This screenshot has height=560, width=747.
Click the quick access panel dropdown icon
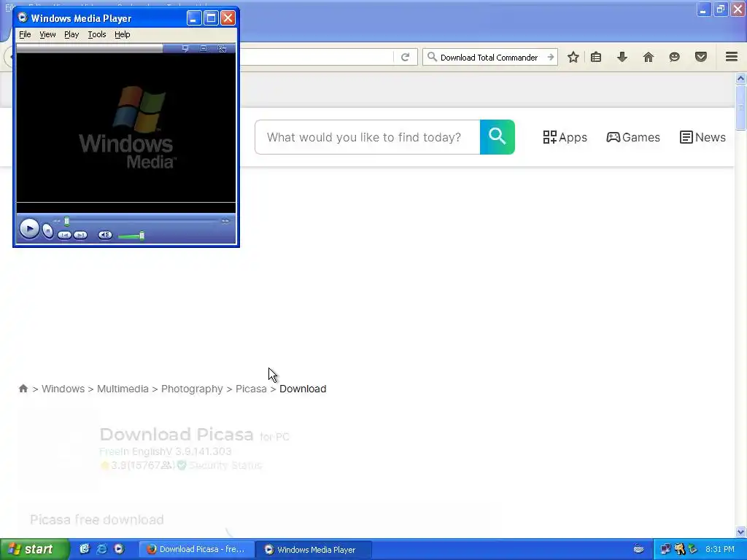tap(185, 49)
